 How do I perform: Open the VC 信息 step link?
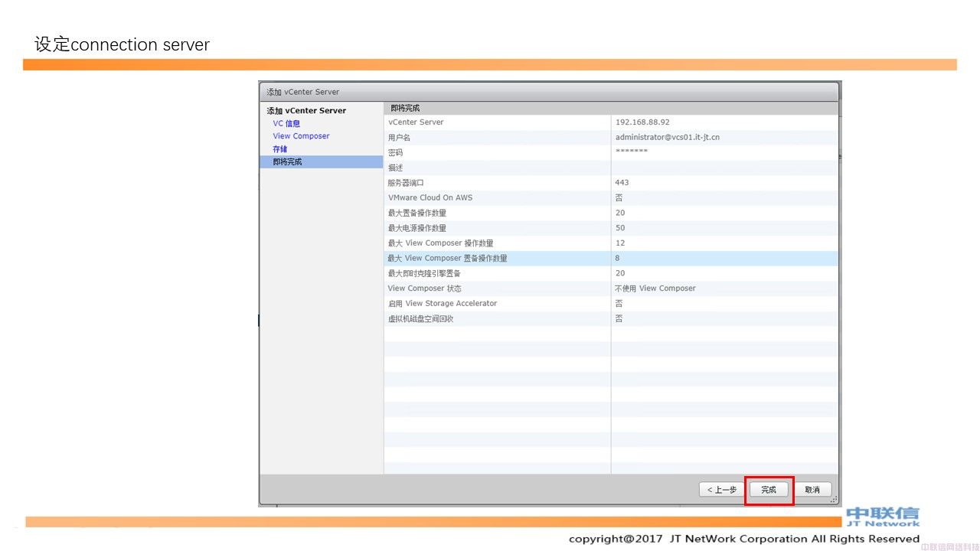tap(286, 123)
